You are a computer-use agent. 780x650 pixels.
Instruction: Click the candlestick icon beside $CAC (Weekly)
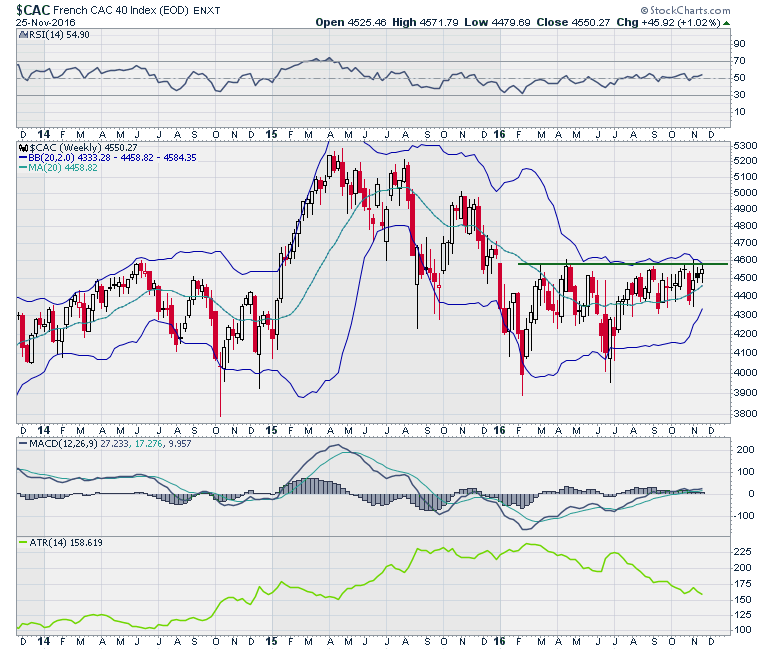25,147
